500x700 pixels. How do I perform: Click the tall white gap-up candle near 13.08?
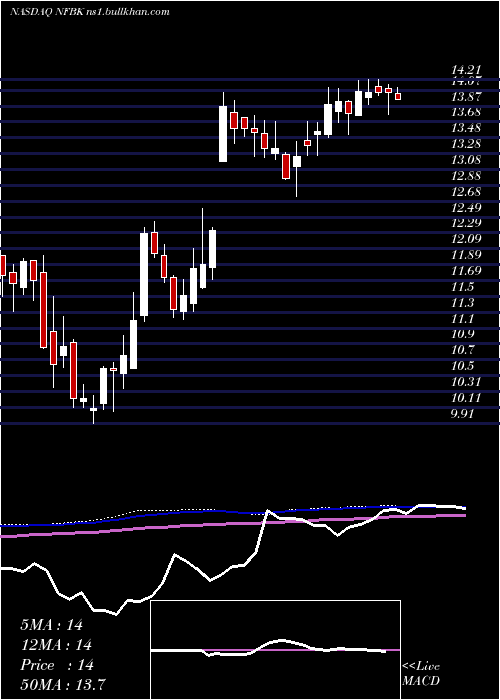[223, 134]
